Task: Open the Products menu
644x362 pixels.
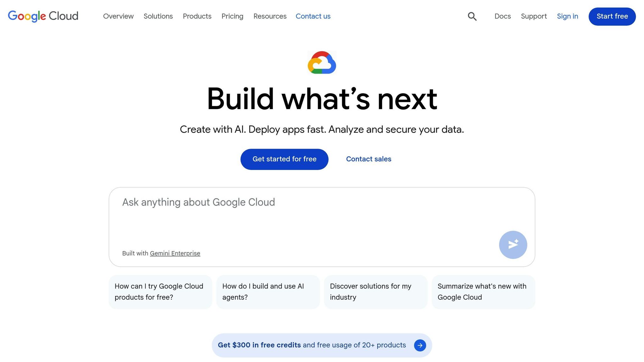Action: [x=197, y=16]
